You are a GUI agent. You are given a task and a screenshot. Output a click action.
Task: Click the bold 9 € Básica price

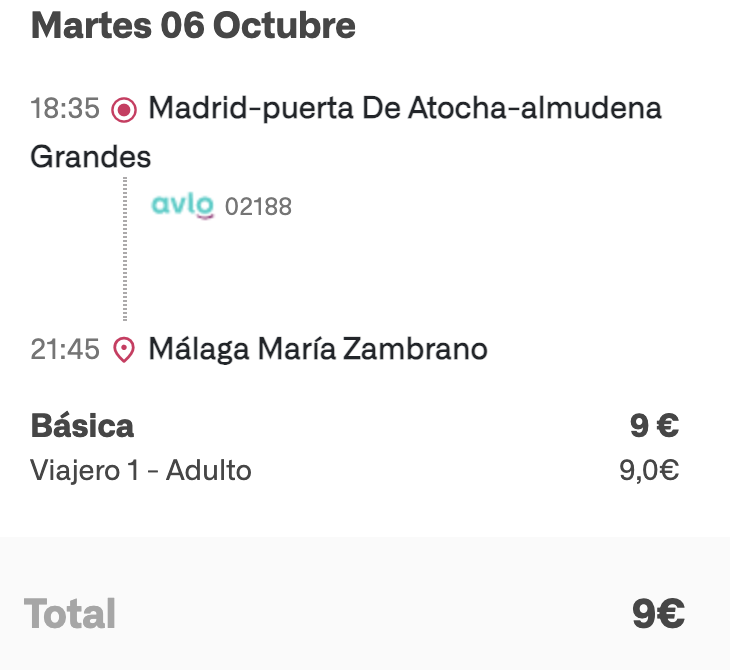(654, 426)
